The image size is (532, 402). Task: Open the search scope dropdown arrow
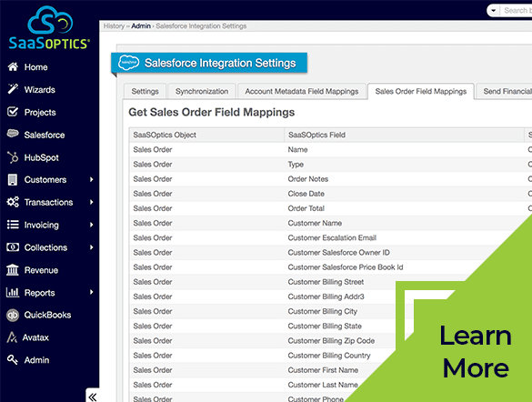[494, 11]
